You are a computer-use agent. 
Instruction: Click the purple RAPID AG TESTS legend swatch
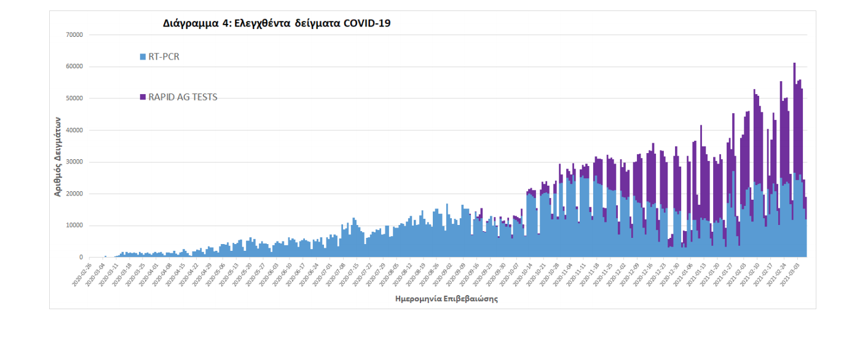(143, 97)
